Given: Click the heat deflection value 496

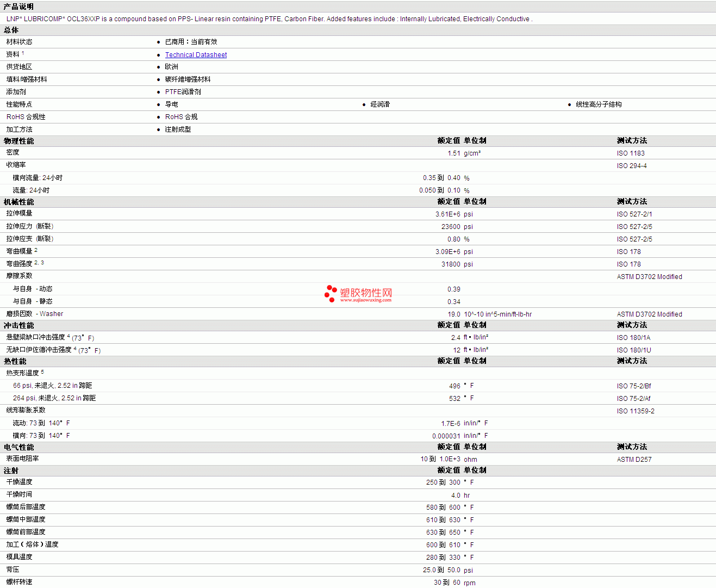Looking at the screenshot, I should tap(454, 386).
